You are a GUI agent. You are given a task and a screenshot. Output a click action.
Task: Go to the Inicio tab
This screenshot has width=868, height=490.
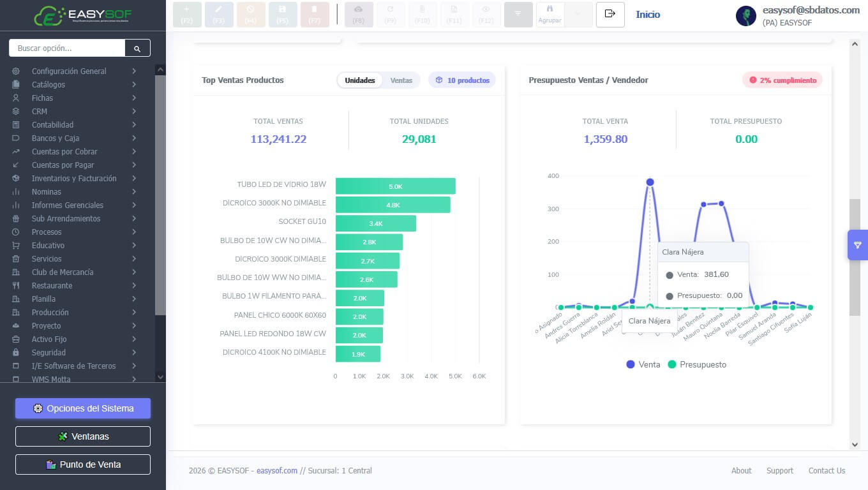pos(648,14)
